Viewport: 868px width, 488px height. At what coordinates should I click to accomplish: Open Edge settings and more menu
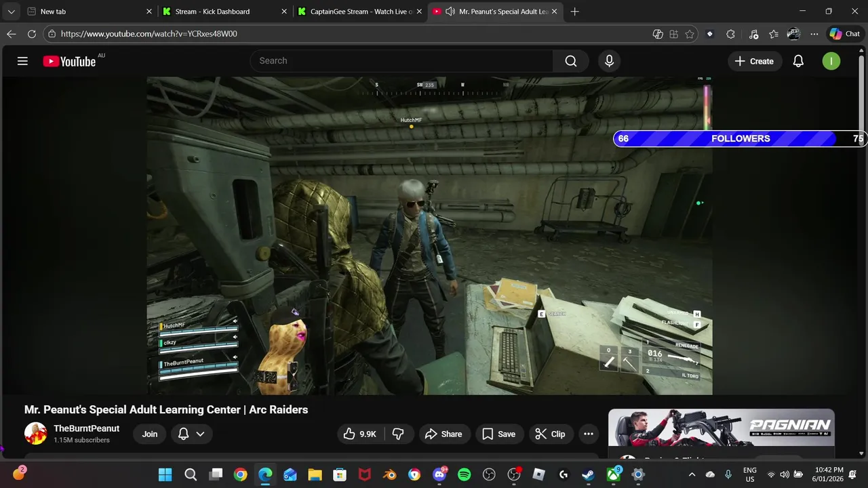[814, 34]
